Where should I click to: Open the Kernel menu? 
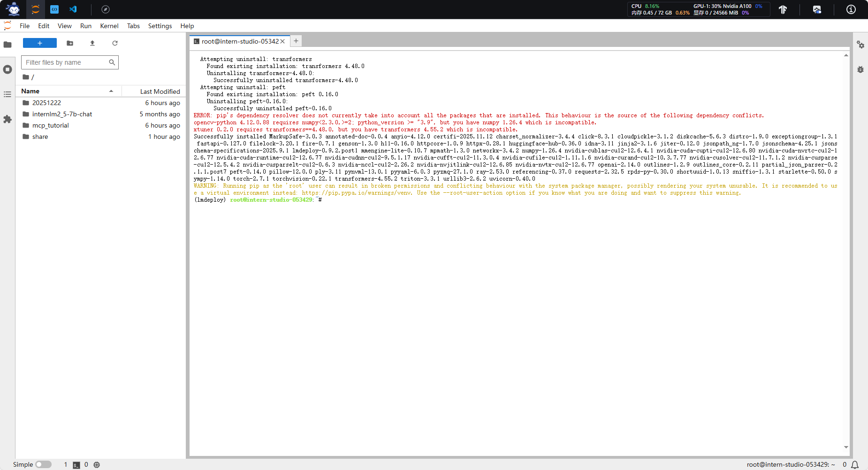[x=109, y=26]
